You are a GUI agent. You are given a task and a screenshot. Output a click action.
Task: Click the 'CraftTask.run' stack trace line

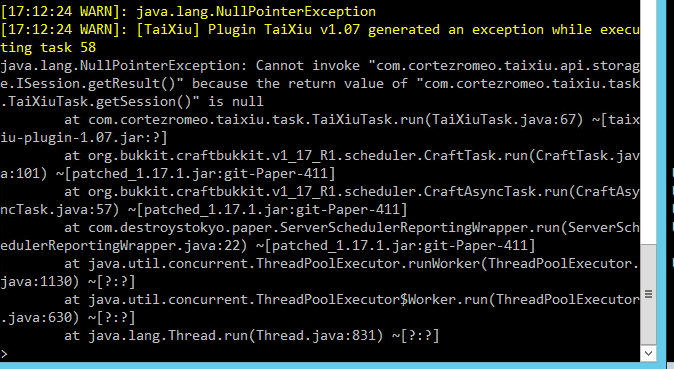[x=352, y=156]
